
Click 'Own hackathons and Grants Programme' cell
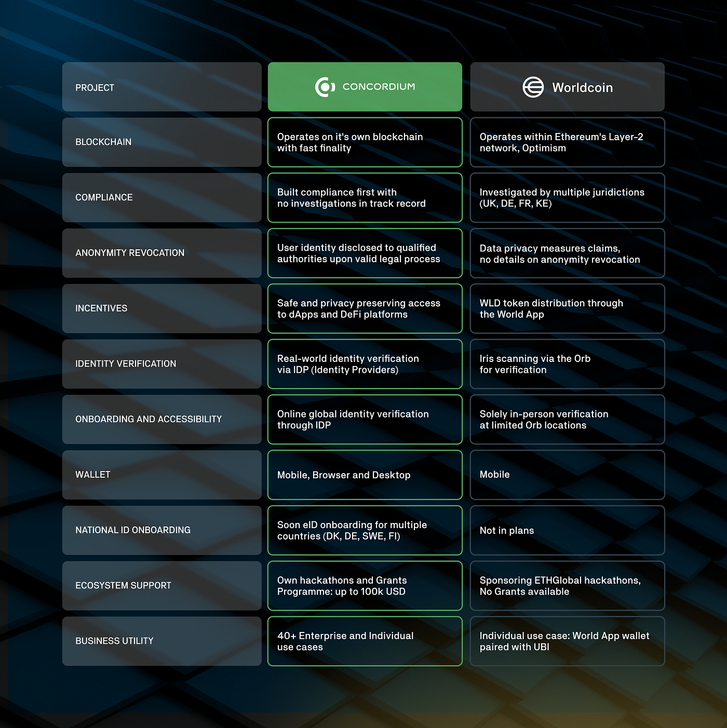365,586
